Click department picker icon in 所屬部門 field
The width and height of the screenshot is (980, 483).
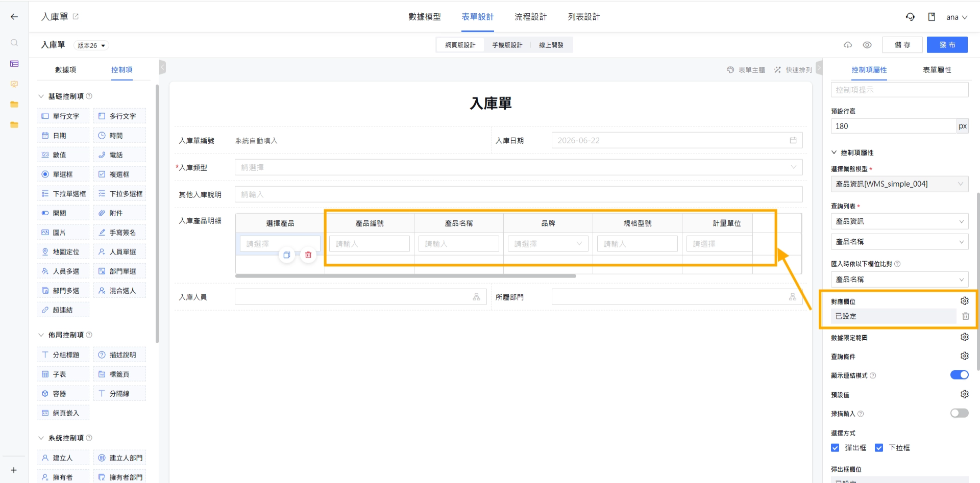[x=793, y=297]
